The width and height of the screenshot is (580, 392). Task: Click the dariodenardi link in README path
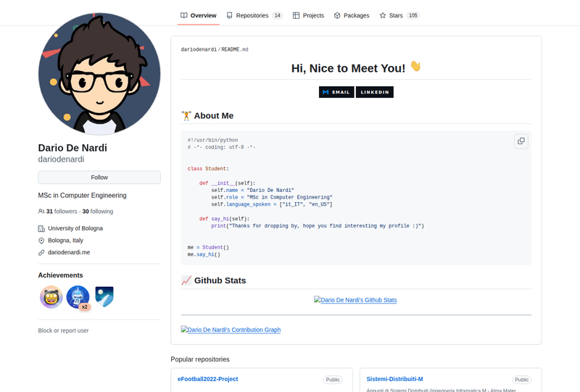pos(199,49)
